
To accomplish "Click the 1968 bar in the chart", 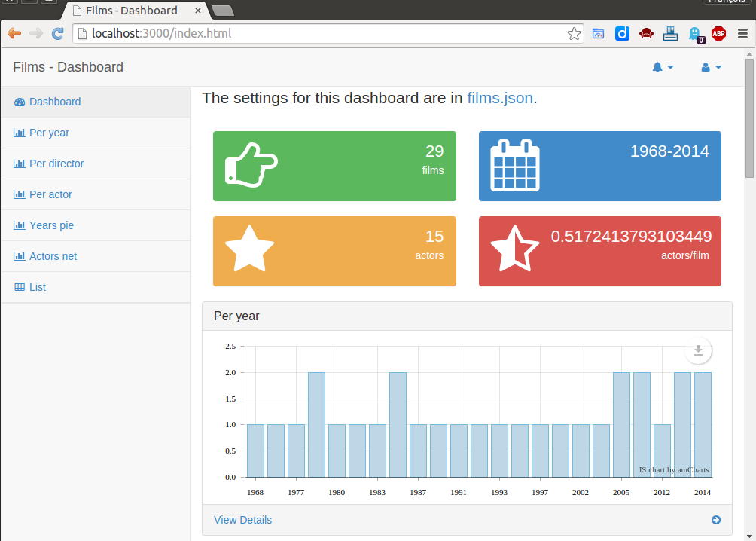I will pyautogui.click(x=255, y=451).
